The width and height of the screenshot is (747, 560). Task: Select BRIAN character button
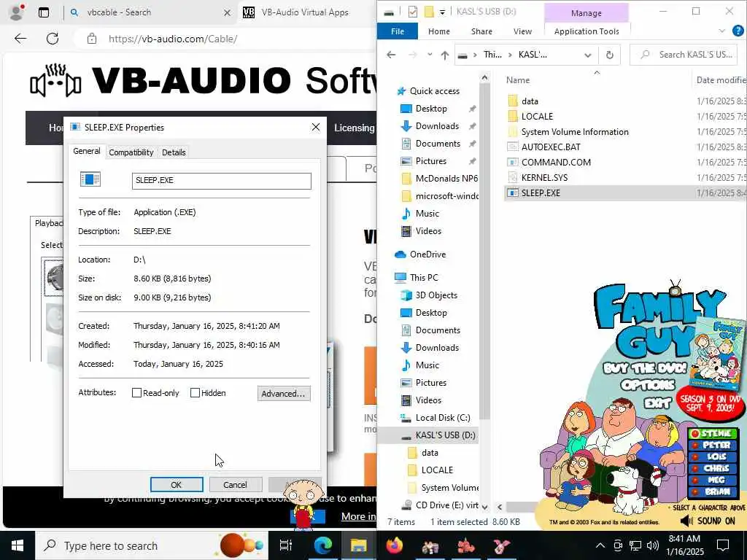(x=713, y=491)
